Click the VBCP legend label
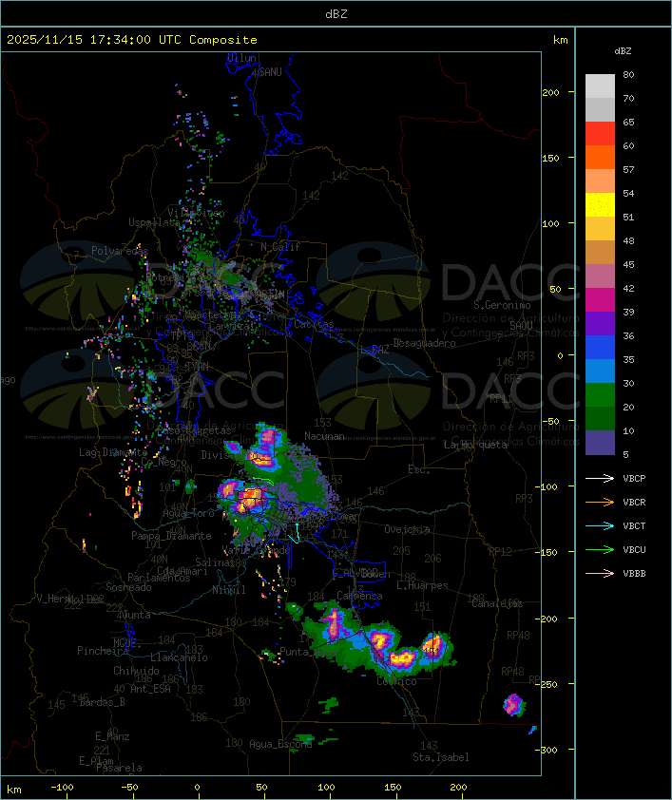 (634, 478)
